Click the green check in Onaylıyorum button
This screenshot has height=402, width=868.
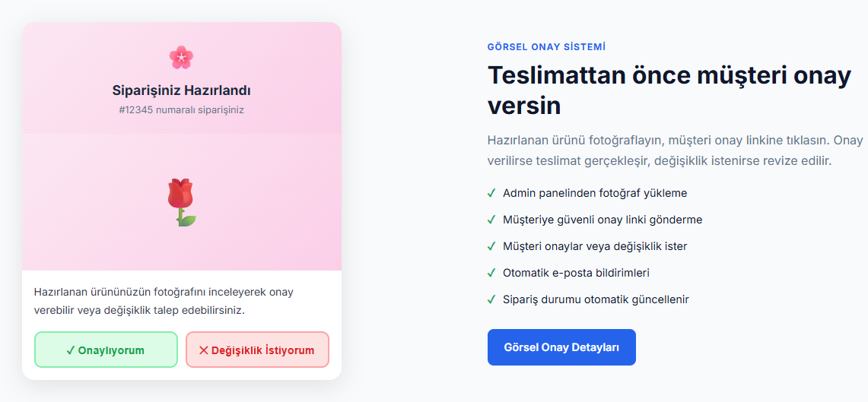[70, 350]
